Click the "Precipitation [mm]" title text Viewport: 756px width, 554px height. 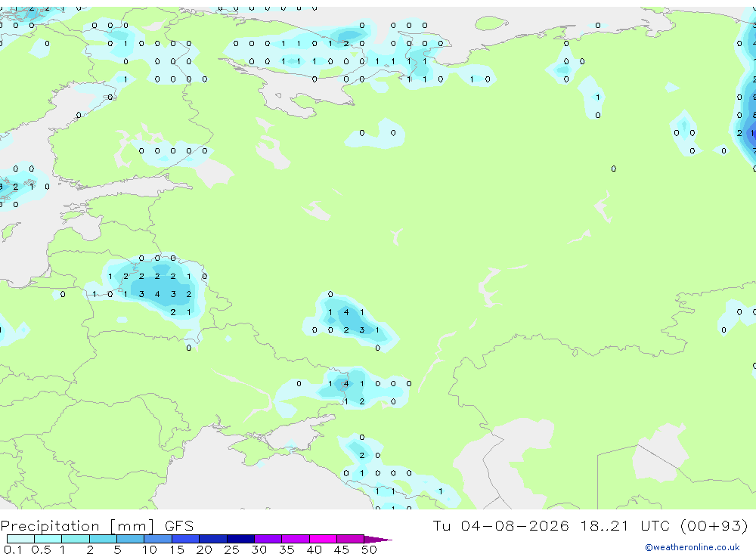(77, 526)
